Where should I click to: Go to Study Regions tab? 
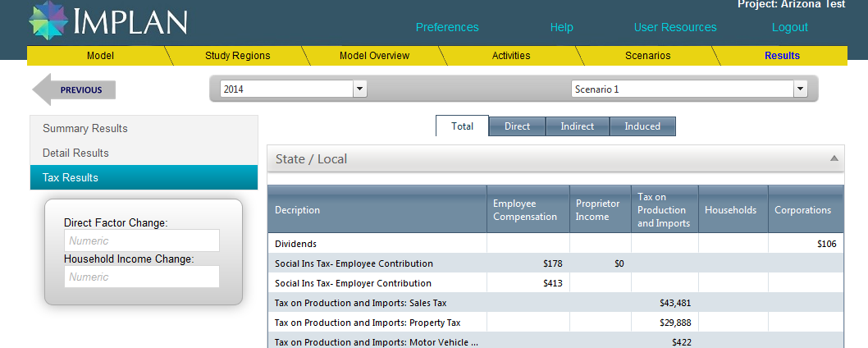point(237,56)
